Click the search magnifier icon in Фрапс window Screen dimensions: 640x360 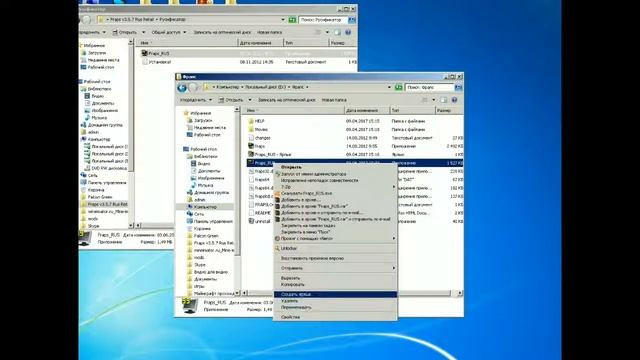pos(458,87)
